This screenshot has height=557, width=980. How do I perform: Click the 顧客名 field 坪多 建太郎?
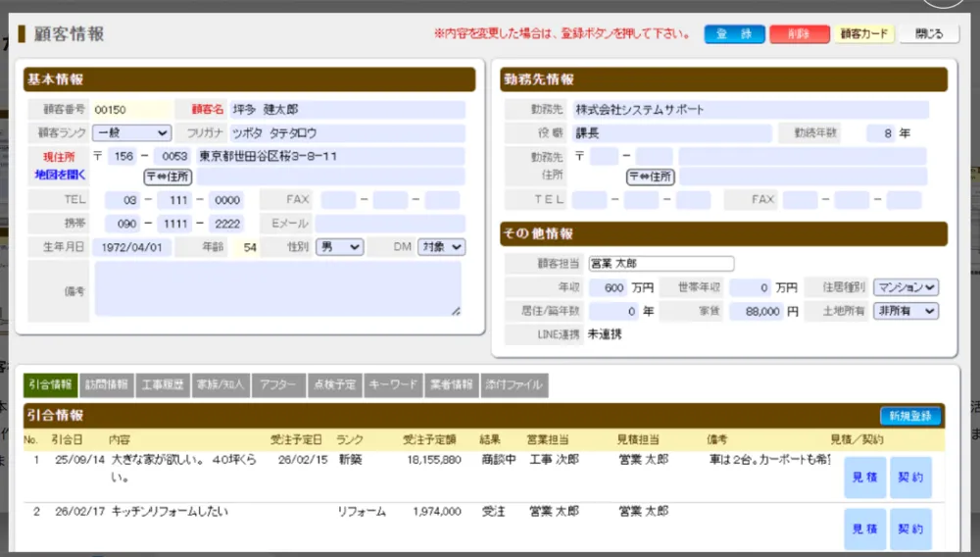[x=348, y=110]
